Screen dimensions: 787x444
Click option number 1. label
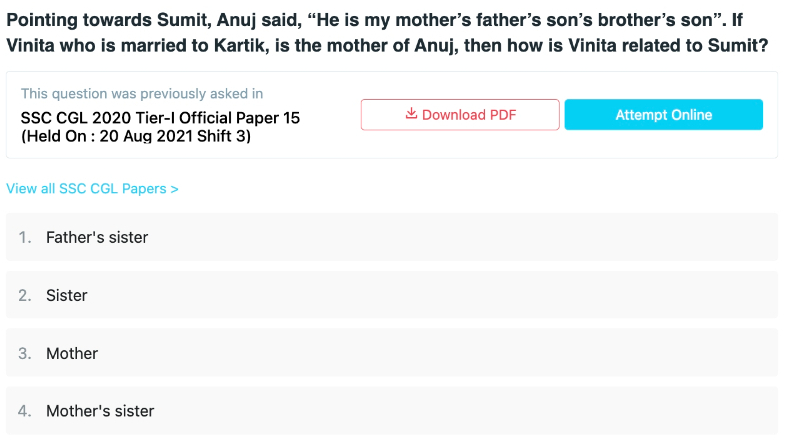point(25,237)
